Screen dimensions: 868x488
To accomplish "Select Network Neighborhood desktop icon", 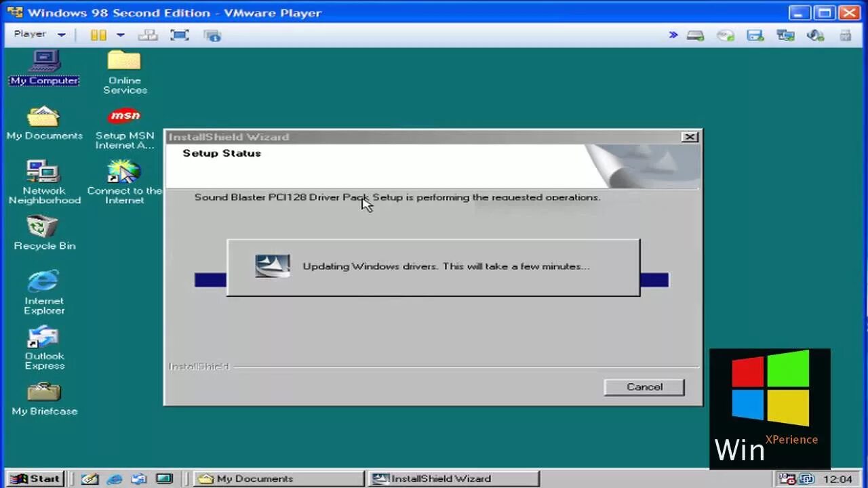I will pos(44,182).
